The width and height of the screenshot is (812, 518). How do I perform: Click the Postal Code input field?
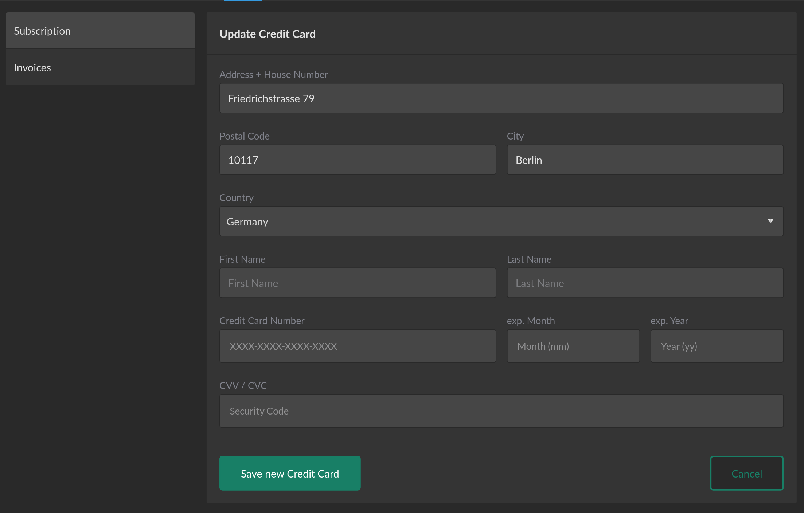[x=358, y=160]
